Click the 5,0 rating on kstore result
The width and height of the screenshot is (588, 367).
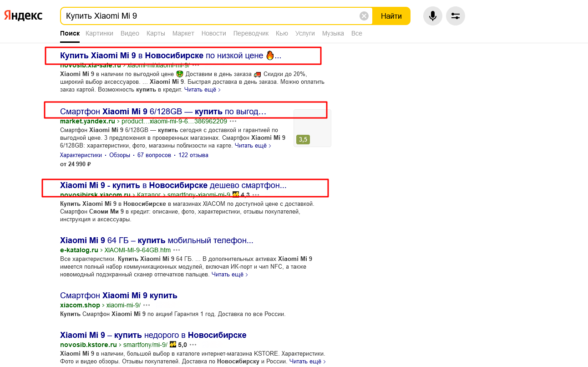[x=182, y=345]
